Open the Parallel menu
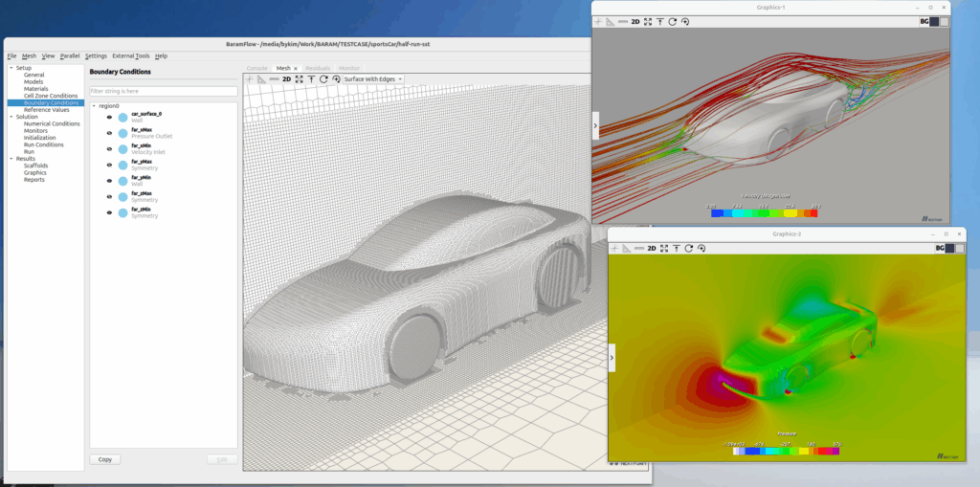The height and width of the screenshot is (487, 980). 70,55
